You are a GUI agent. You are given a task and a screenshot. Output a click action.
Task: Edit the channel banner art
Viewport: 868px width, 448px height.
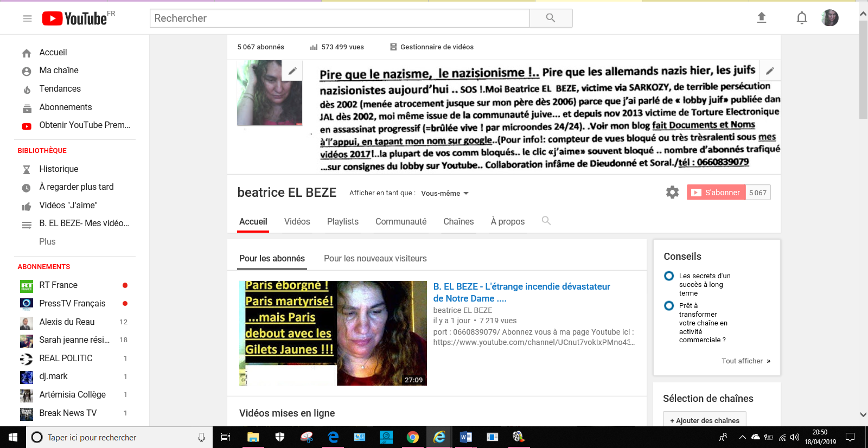770,71
